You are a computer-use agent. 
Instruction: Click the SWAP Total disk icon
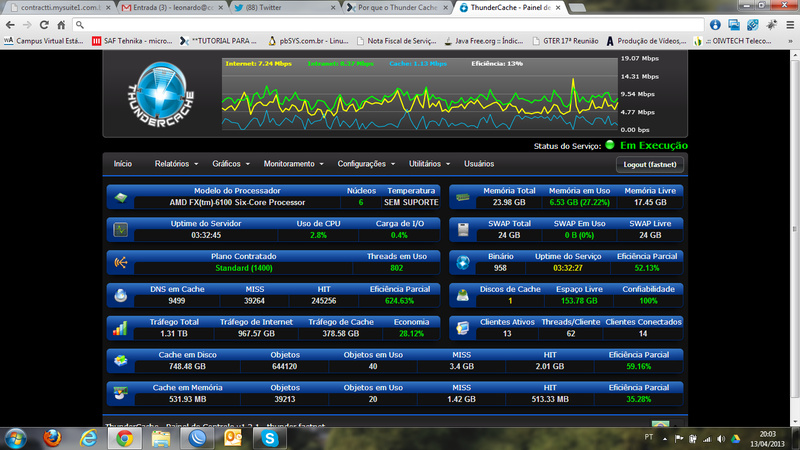pos(463,230)
